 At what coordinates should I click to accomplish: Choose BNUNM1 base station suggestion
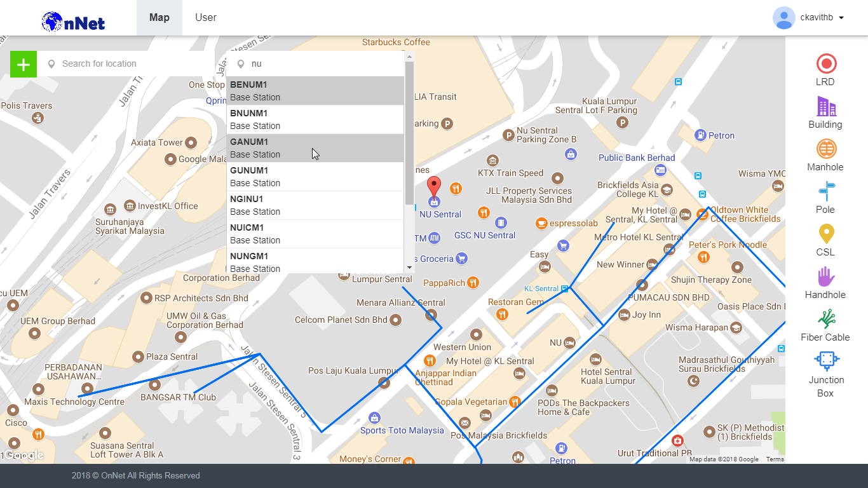(315, 119)
